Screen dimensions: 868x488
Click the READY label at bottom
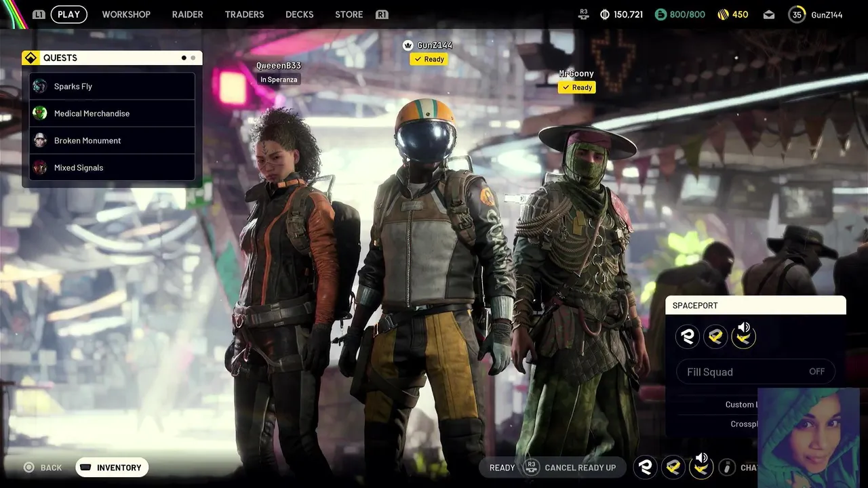click(502, 468)
